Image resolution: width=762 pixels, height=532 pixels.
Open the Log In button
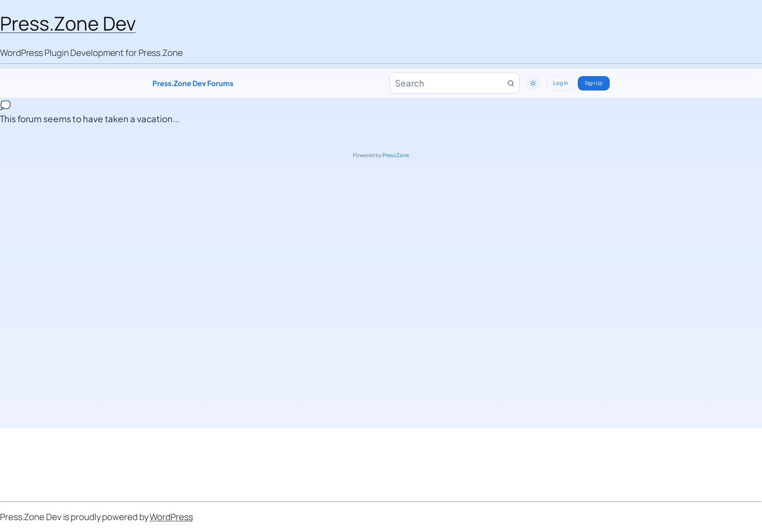(x=560, y=83)
